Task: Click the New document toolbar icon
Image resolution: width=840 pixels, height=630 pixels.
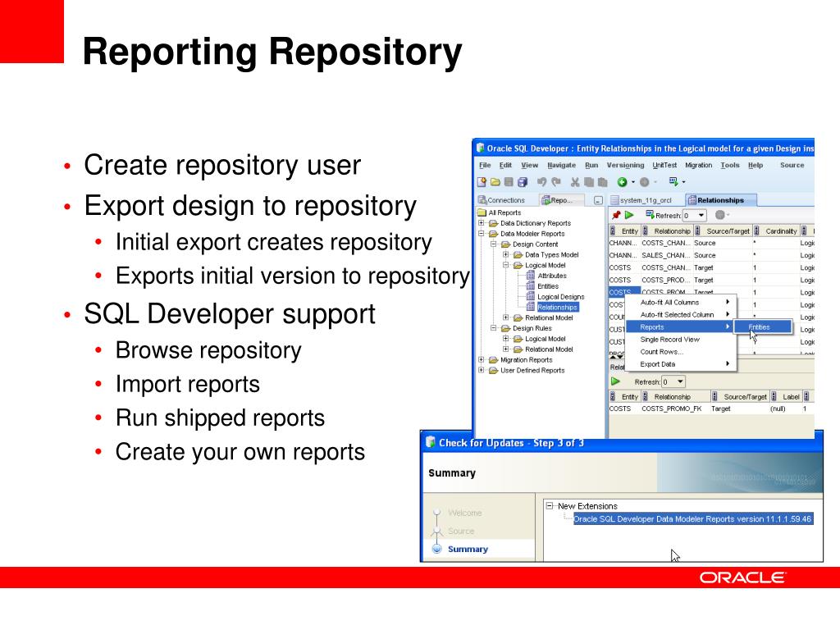Action: 482,182
